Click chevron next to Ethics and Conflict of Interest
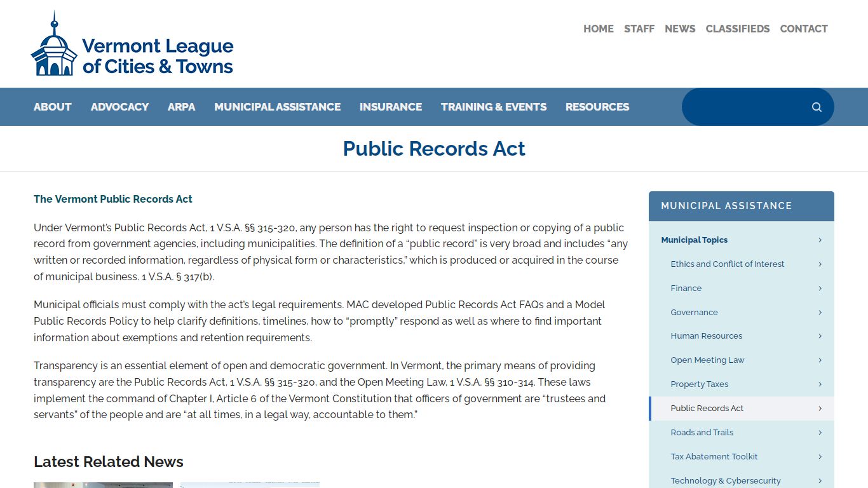868x488 pixels. pyautogui.click(x=820, y=264)
